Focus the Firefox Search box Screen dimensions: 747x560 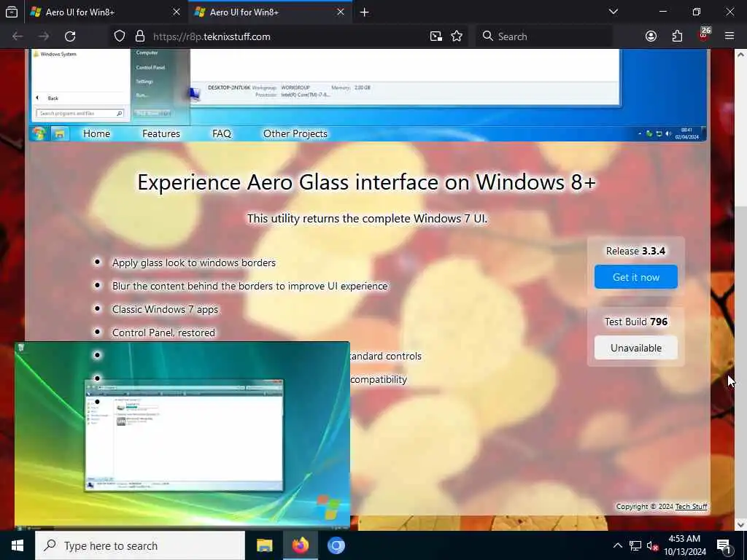[544, 36]
